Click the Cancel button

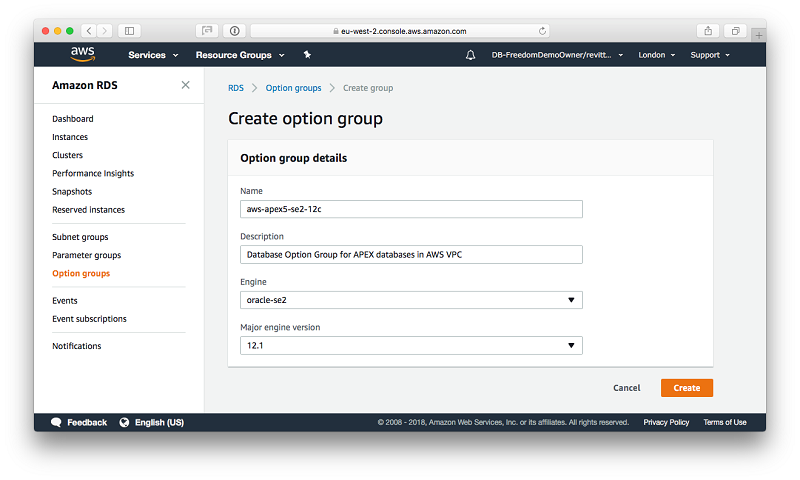(627, 388)
